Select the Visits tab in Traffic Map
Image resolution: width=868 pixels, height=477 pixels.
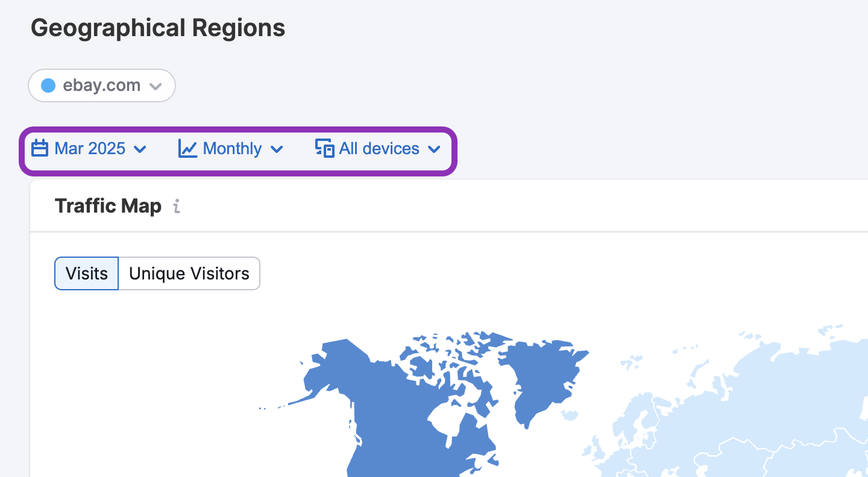click(86, 273)
